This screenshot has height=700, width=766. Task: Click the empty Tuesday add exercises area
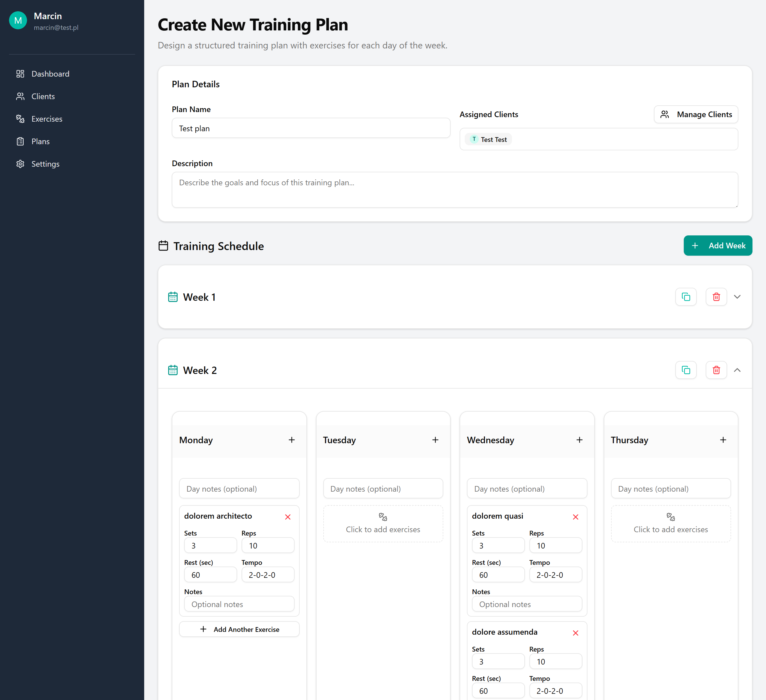pos(383,524)
